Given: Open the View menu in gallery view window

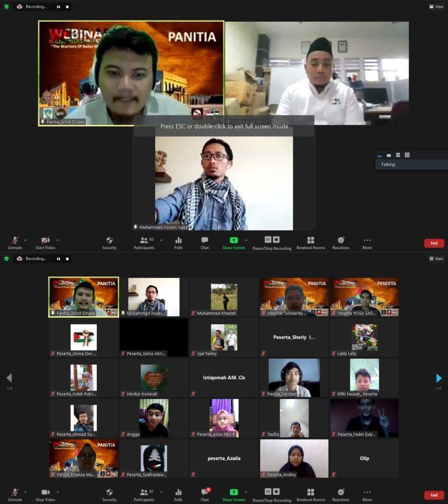Looking at the screenshot, I should coord(436,258).
